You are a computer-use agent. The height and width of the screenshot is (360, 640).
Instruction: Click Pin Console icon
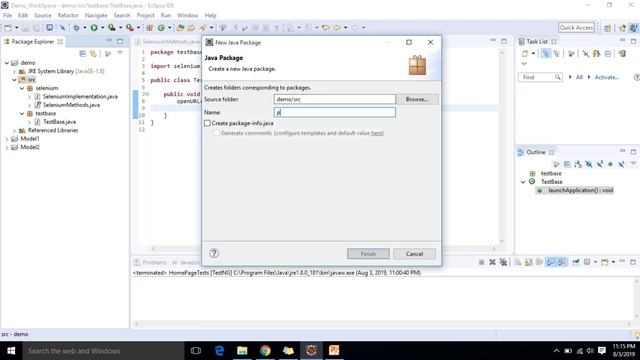(x=576, y=262)
